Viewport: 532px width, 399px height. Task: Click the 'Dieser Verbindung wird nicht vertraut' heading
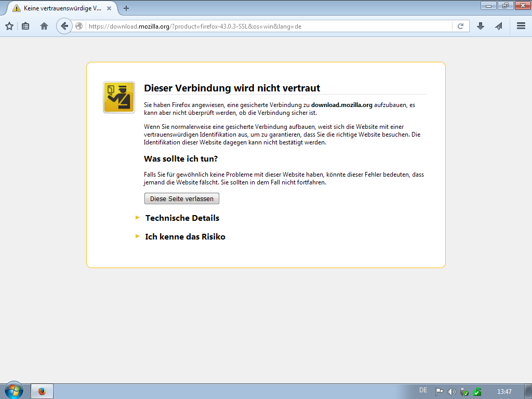click(x=232, y=88)
